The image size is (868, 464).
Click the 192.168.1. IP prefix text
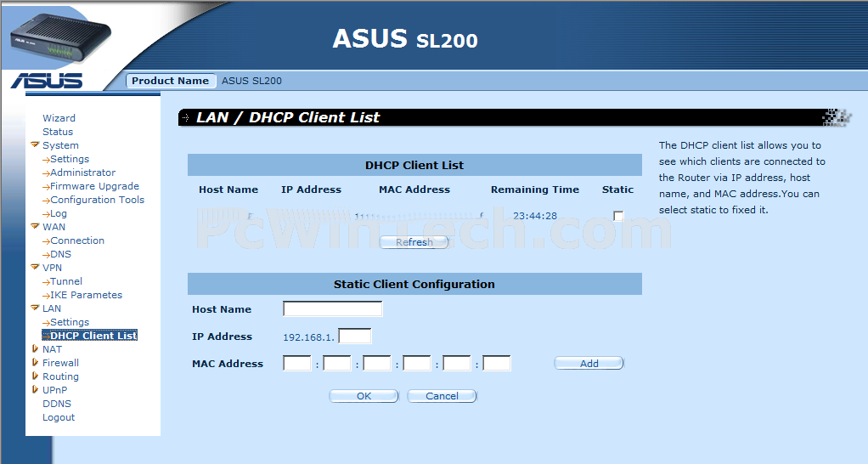(308, 337)
